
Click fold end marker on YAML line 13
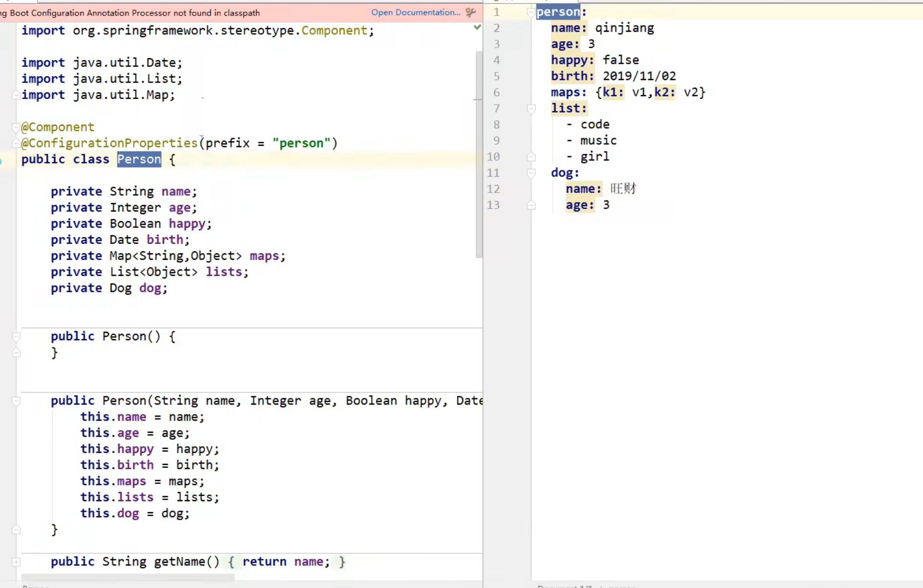[531, 205]
